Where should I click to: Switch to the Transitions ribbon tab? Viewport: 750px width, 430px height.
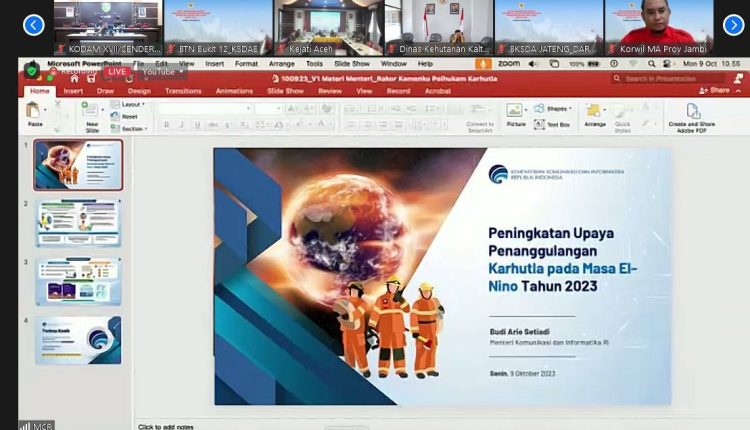point(183,90)
